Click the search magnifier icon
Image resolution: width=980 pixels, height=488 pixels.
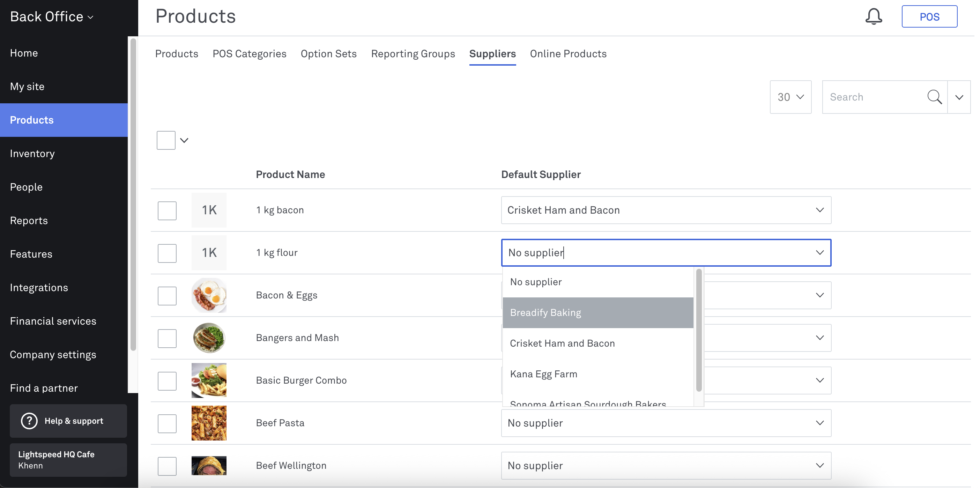pos(934,97)
